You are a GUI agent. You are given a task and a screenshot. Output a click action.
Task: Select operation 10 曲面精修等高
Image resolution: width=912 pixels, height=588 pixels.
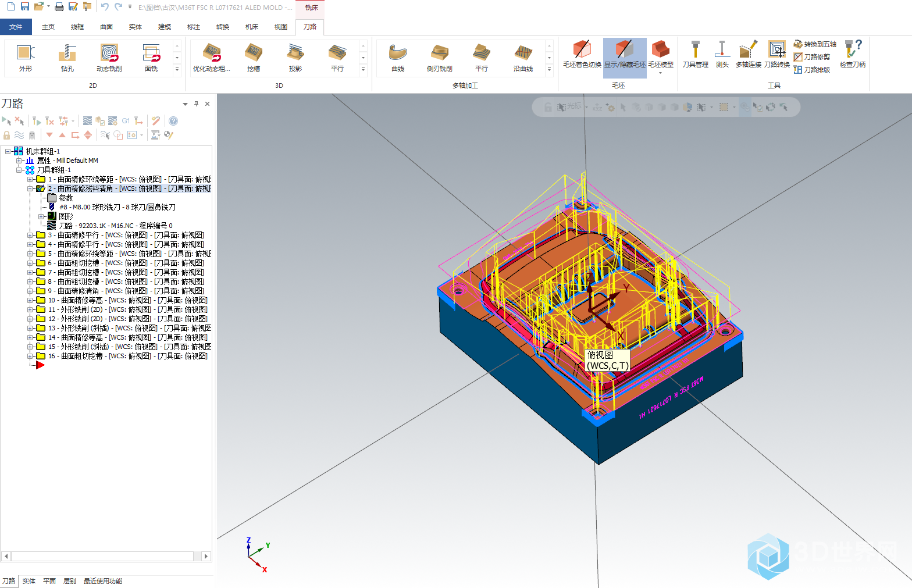point(122,300)
